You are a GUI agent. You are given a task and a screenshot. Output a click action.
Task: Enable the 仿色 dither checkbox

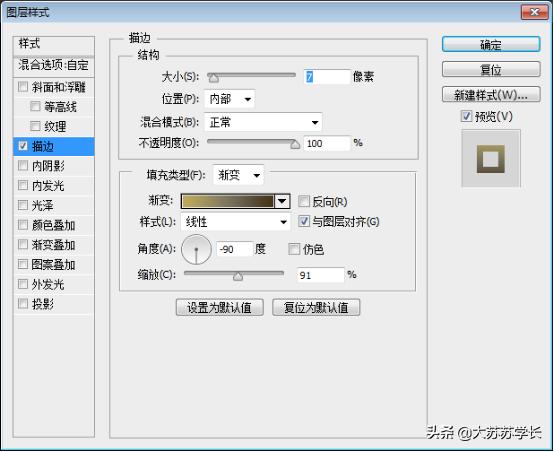tap(294, 249)
